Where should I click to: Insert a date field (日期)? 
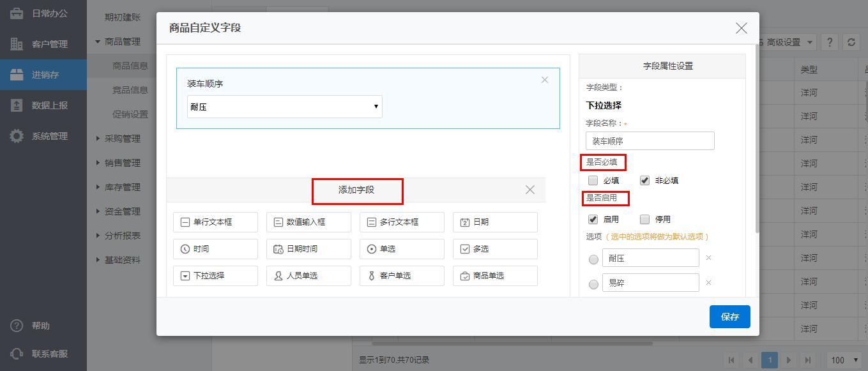pos(495,222)
